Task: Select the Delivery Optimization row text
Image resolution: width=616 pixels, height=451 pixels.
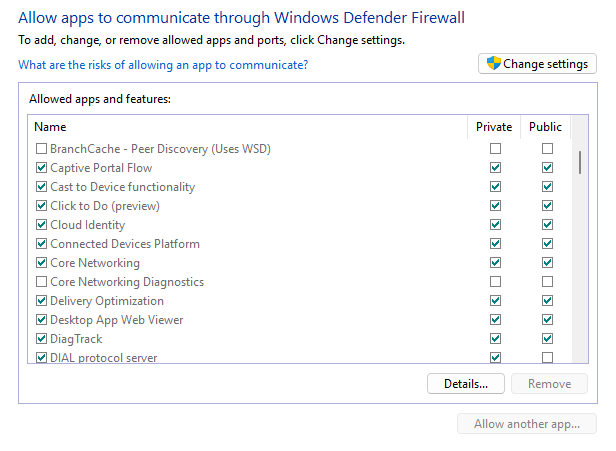Action: [107, 301]
